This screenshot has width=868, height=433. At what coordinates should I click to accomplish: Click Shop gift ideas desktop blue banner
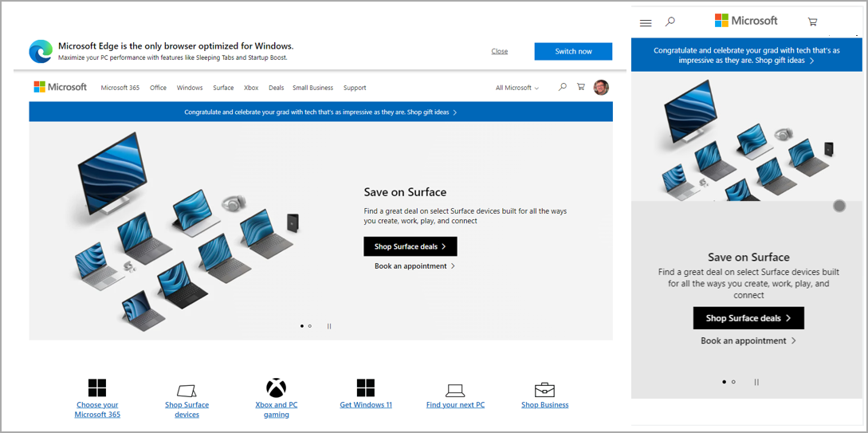click(432, 112)
